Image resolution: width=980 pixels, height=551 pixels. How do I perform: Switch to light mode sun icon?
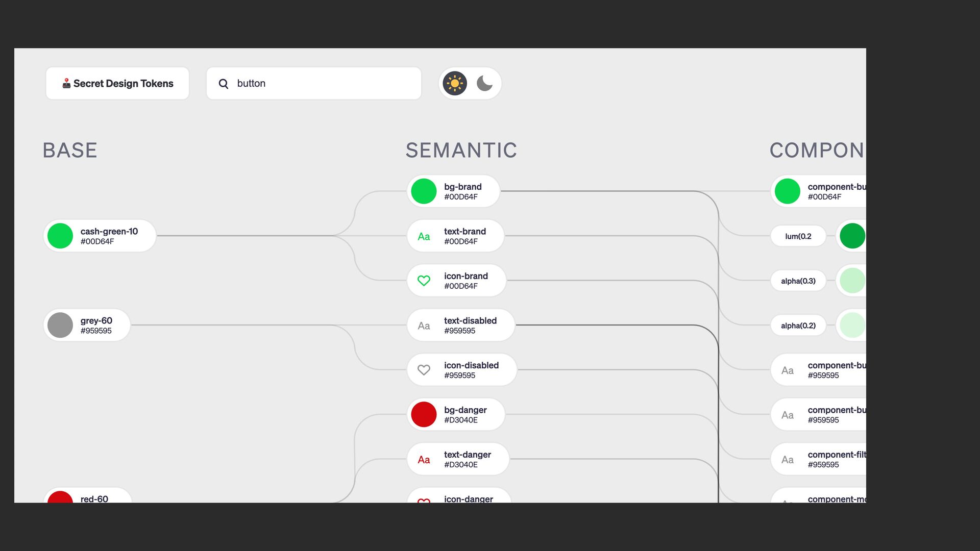coord(455,84)
